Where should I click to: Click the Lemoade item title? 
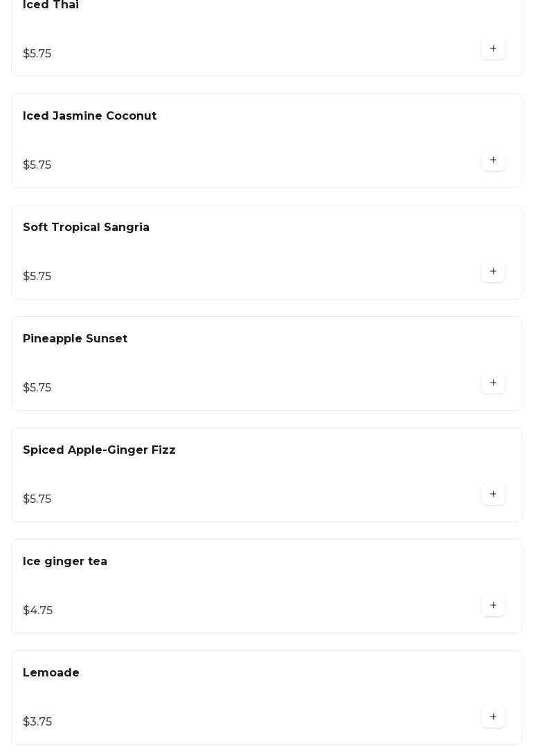click(x=51, y=673)
